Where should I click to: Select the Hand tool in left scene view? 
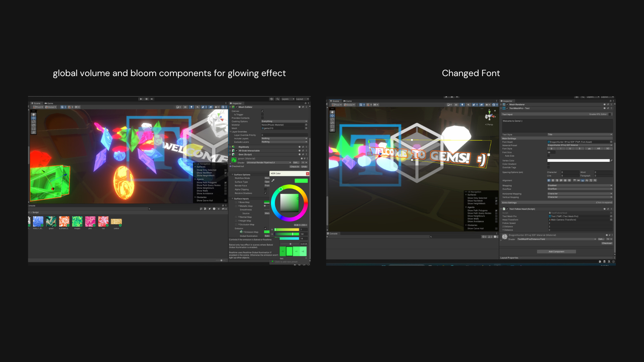(34, 114)
